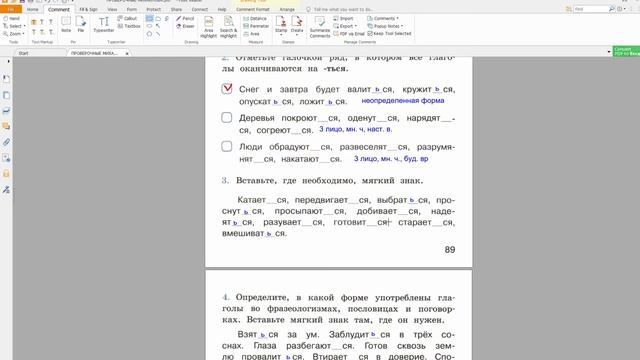The image size is (640, 360).
Task: Open the Security lock panel
Action: (x=6, y=174)
